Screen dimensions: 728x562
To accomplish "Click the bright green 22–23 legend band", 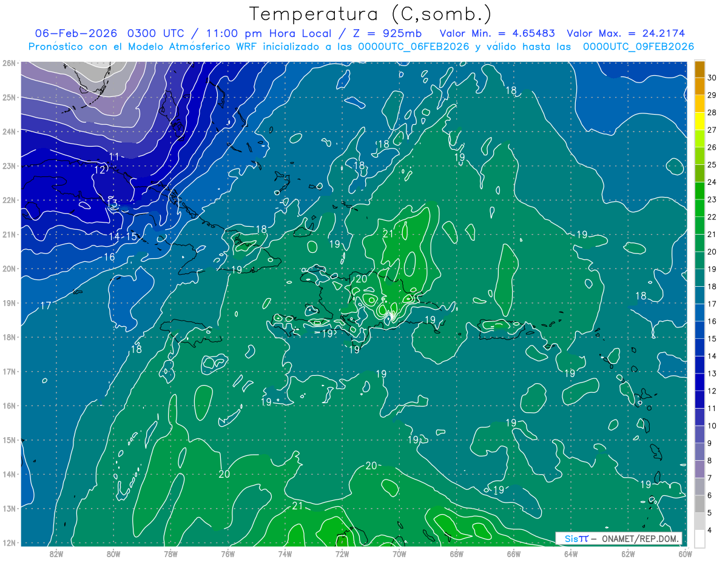I will click(699, 209).
